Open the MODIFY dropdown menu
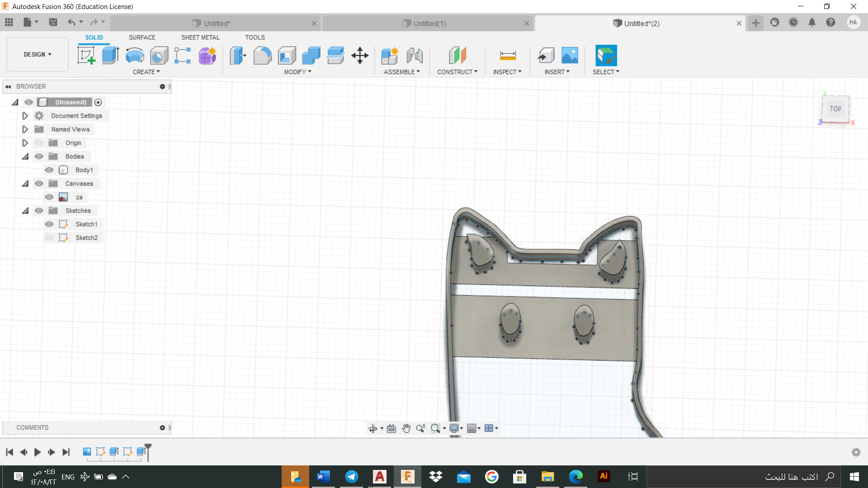The image size is (868, 488). (x=297, y=72)
